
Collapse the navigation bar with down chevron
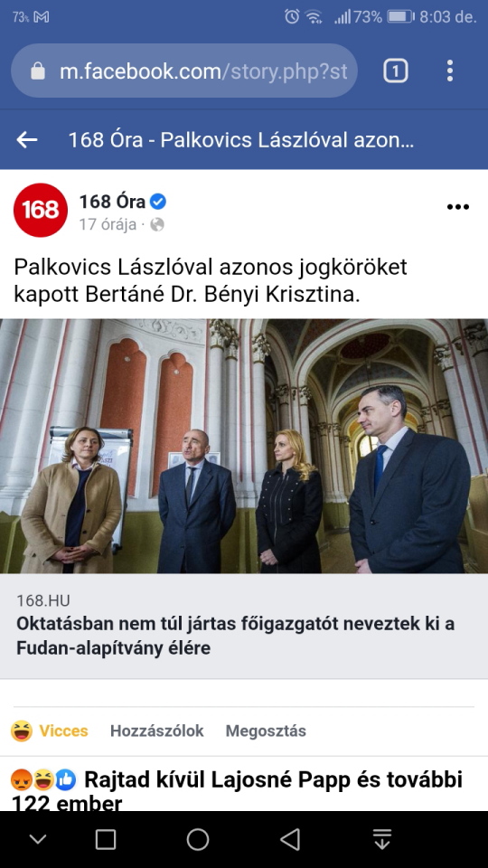(38, 839)
